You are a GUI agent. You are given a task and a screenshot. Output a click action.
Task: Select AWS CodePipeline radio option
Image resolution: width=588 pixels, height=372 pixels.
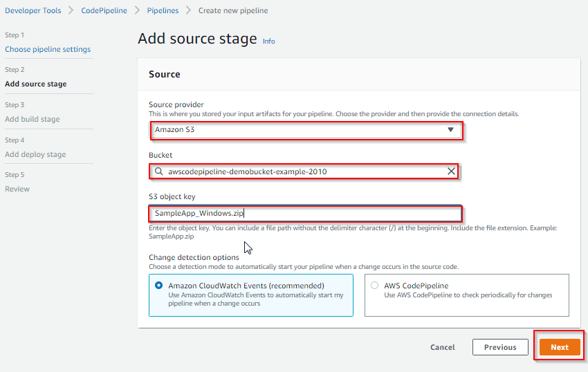tap(374, 286)
